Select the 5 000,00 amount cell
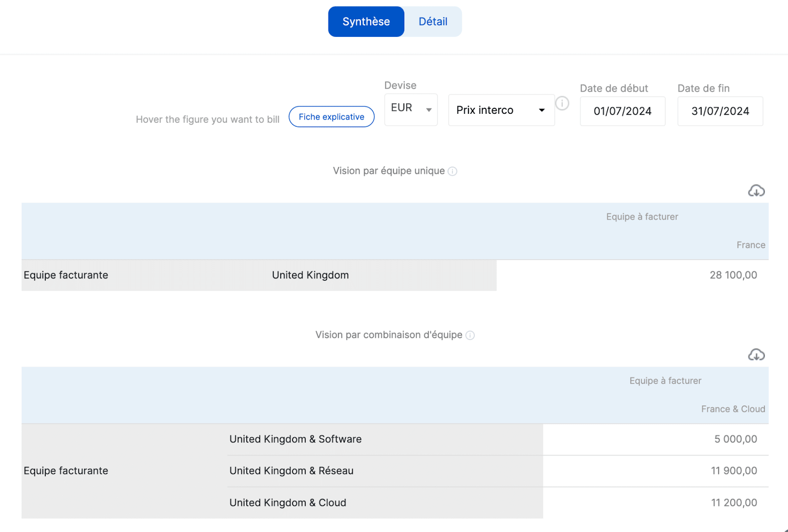The image size is (788, 532). click(736, 439)
